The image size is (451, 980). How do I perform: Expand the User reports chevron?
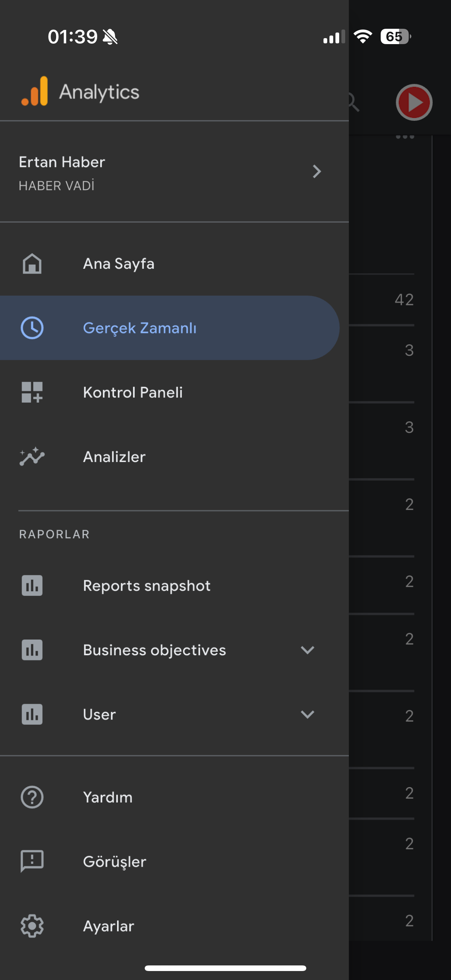point(307,714)
